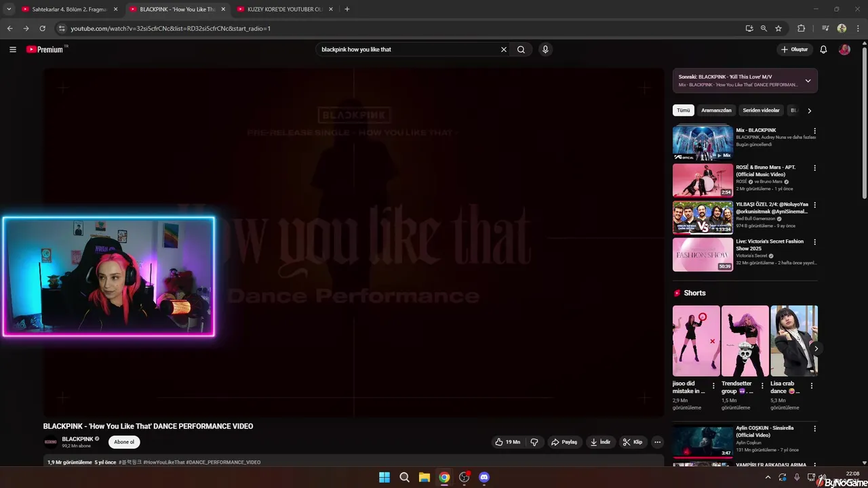The height and width of the screenshot is (488, 868).
Task: Show more filter chips with right arrow
Action: point(809,110)
